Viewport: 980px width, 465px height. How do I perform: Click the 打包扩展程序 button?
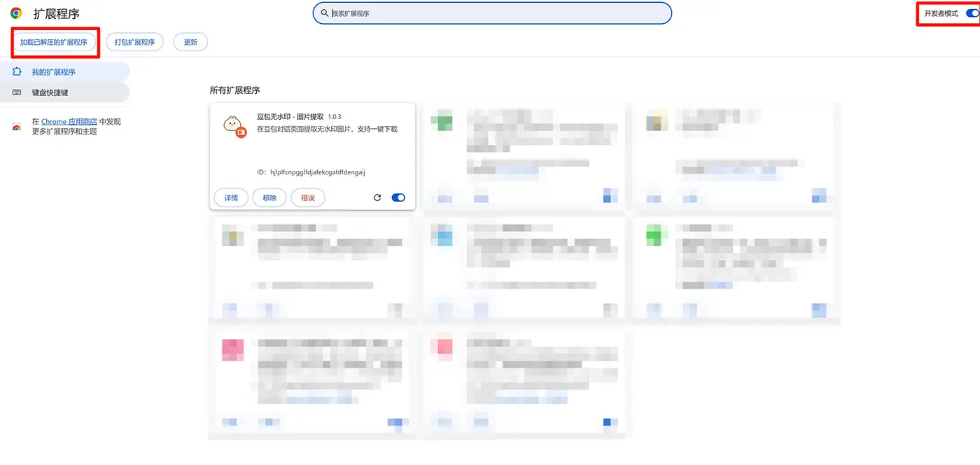[135, 42]
